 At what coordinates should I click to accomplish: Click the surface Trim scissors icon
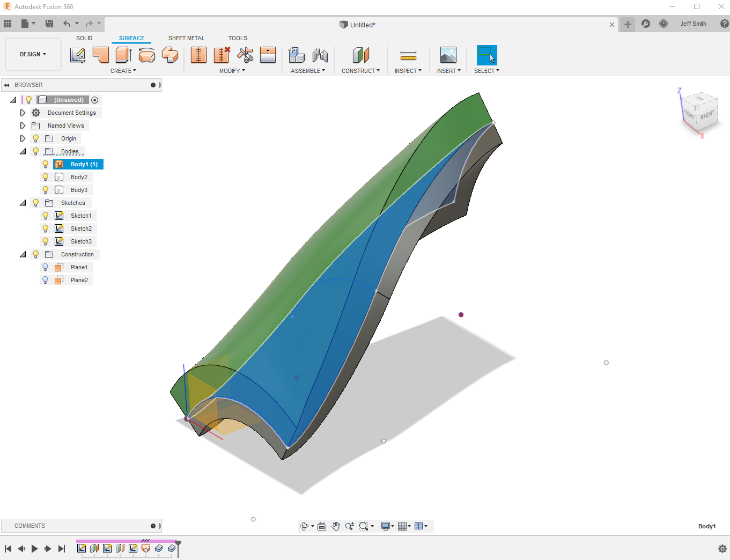click(x=245, y=55)
